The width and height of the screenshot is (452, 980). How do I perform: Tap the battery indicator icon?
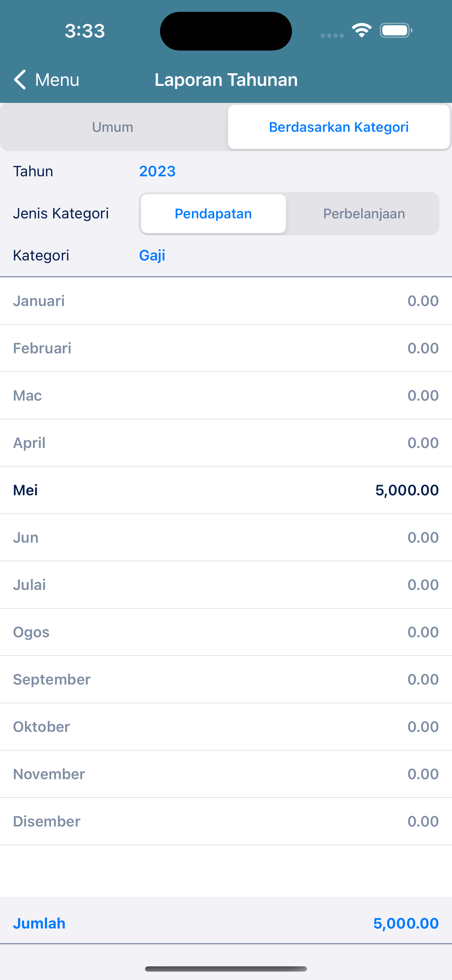pos(396,30)
